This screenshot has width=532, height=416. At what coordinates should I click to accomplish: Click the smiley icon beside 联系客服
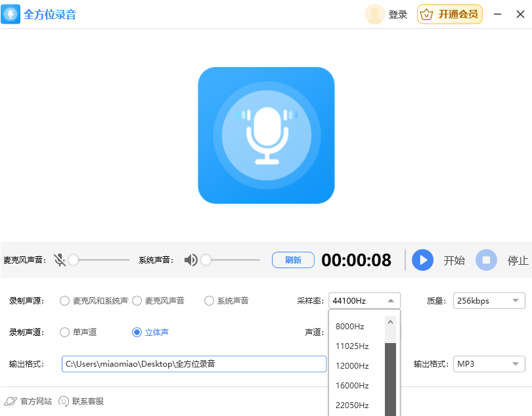pos(64,402)
